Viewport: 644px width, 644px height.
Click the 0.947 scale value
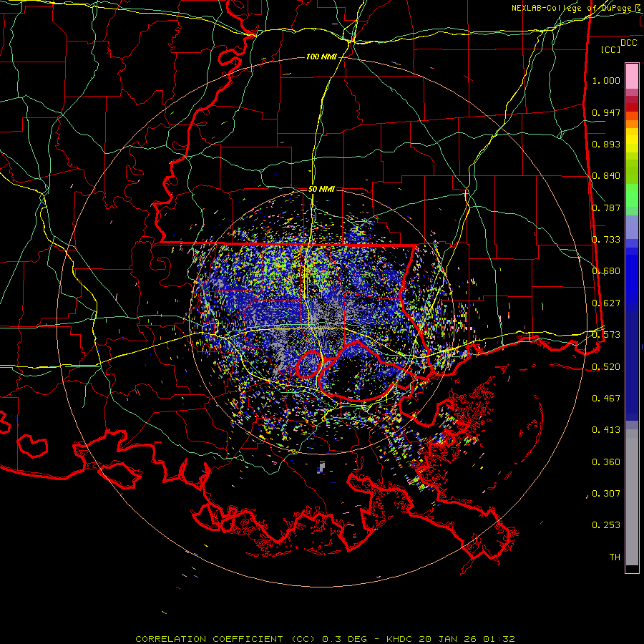click(x=606, y=112)
